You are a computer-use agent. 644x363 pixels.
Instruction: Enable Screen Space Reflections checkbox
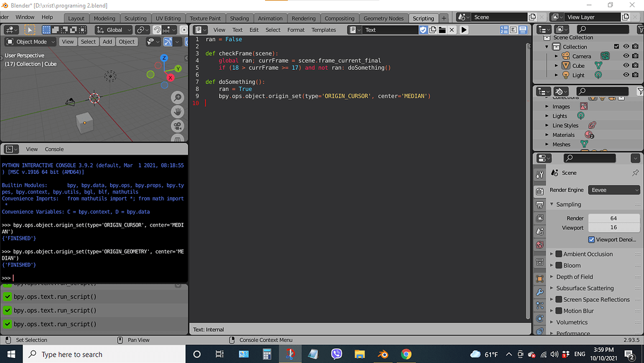coord(559,299)
